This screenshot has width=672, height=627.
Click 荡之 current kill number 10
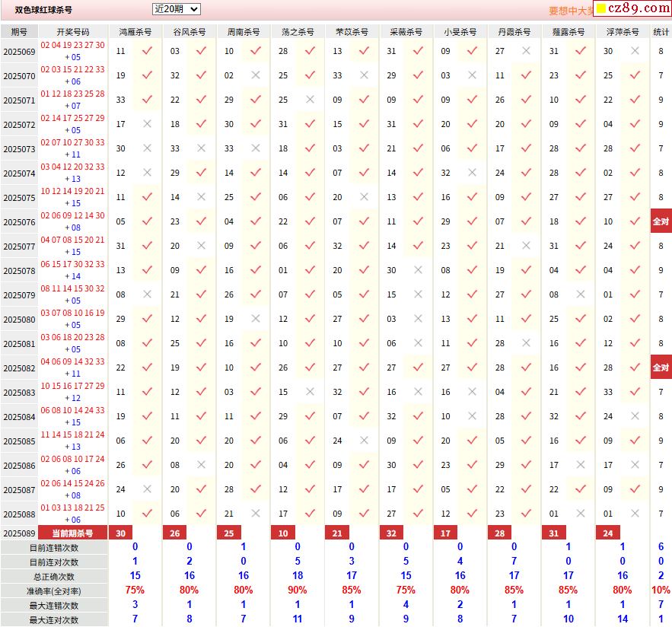point(283,533)
